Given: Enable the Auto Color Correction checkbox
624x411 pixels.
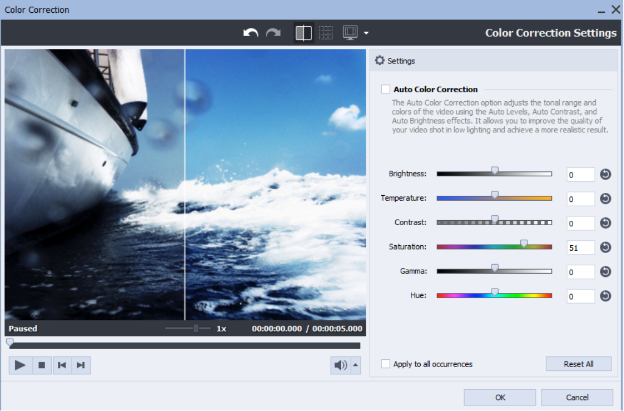Looking at the screenshot, I should click(x=385, y=89).
